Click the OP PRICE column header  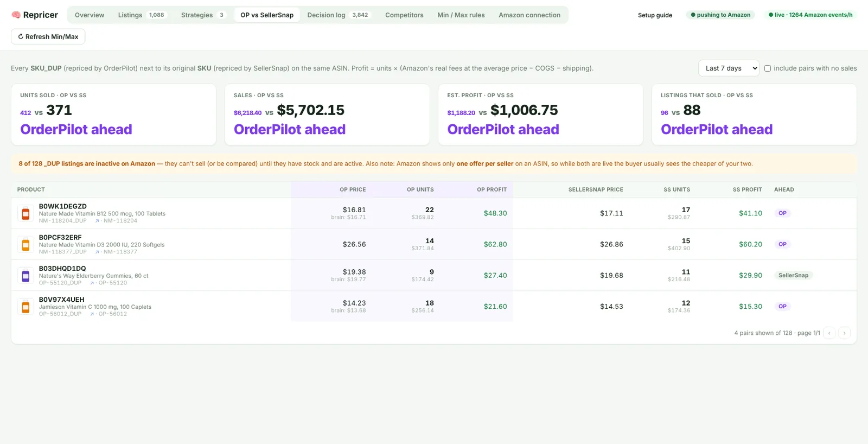tap(353, 189)
